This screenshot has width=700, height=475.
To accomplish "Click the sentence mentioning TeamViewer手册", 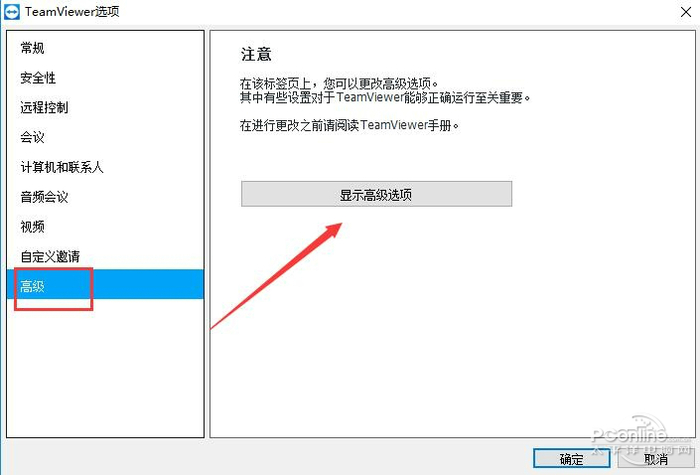I will pyautogui.click(x=349, y=125).
